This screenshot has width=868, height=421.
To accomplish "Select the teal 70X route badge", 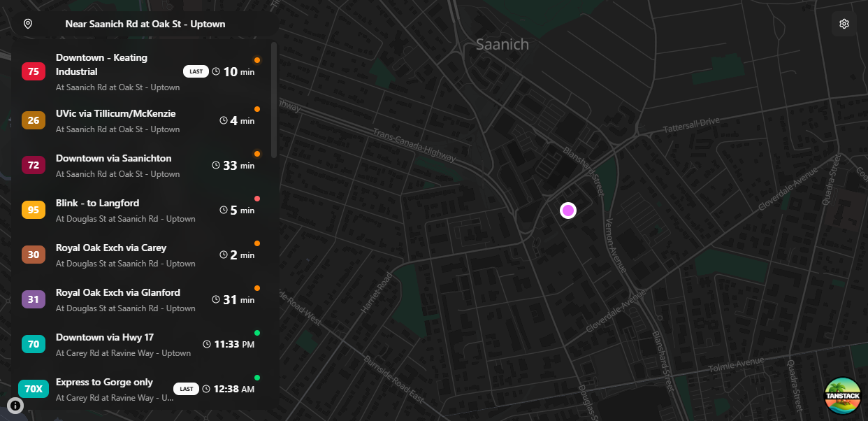I will tap(34, 390).
